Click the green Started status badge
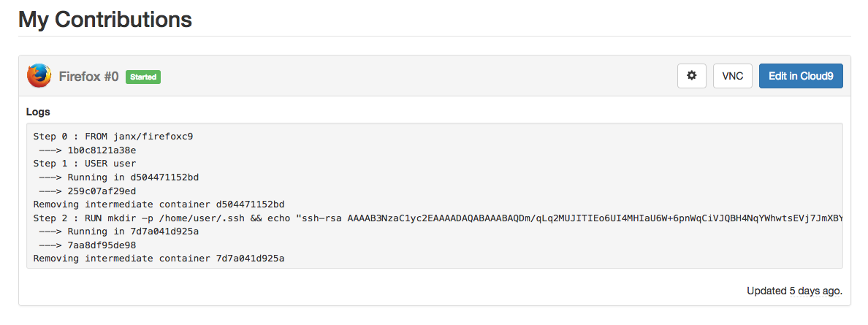The height and width of the screenshot is (325, 868). (143, 77)
